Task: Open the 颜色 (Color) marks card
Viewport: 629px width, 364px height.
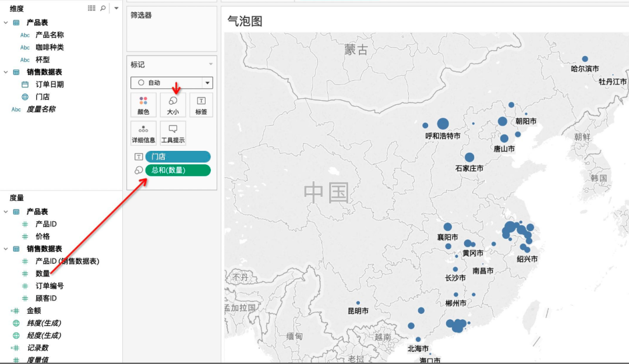Action: pos(143,105)
